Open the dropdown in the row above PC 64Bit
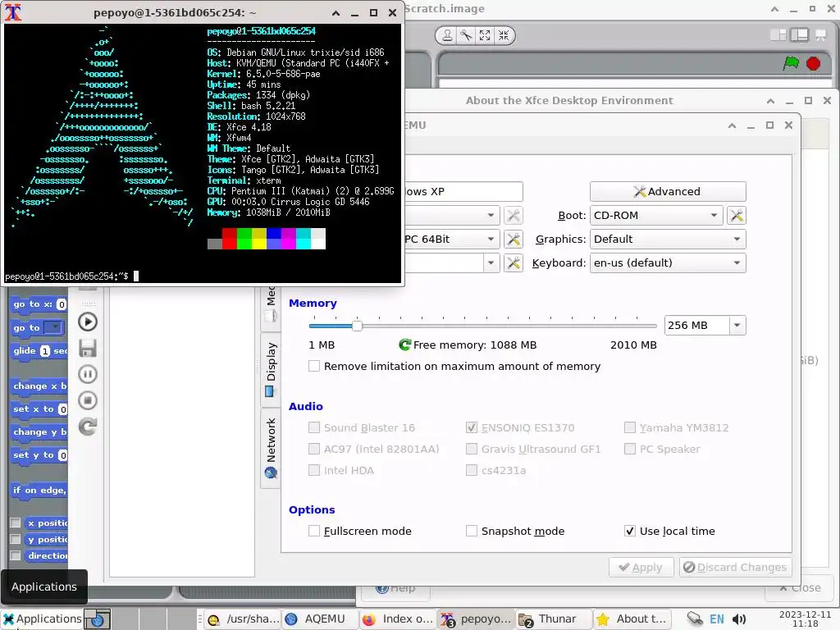Screen dimensions: 840x630 tap(452, 216)
